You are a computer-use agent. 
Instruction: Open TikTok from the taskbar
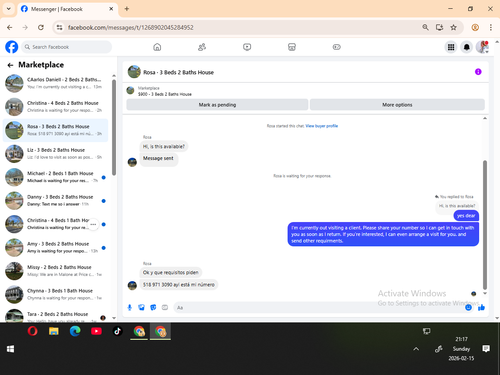[117, 331]
